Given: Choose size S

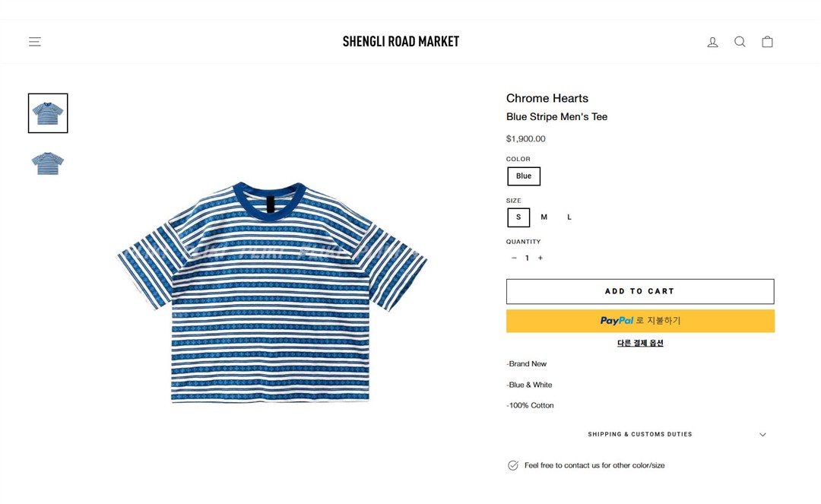Looking at the screenshot, I should tap(518, 217).
